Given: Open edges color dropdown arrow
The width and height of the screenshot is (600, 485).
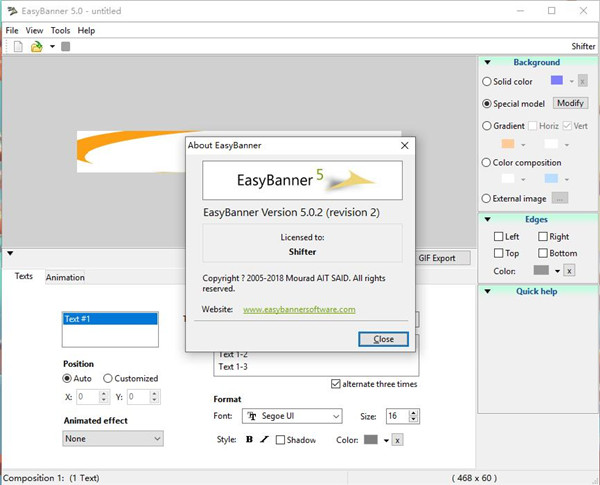Looking at the screenshot, I should 557,271.
